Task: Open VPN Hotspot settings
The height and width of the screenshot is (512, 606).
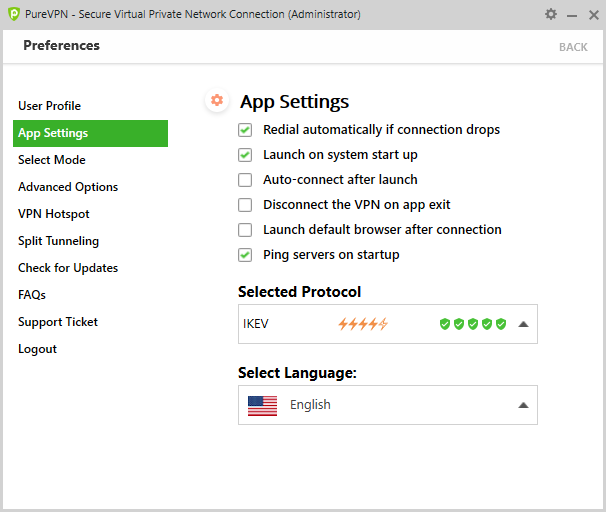Action: (x=54, y=214)
